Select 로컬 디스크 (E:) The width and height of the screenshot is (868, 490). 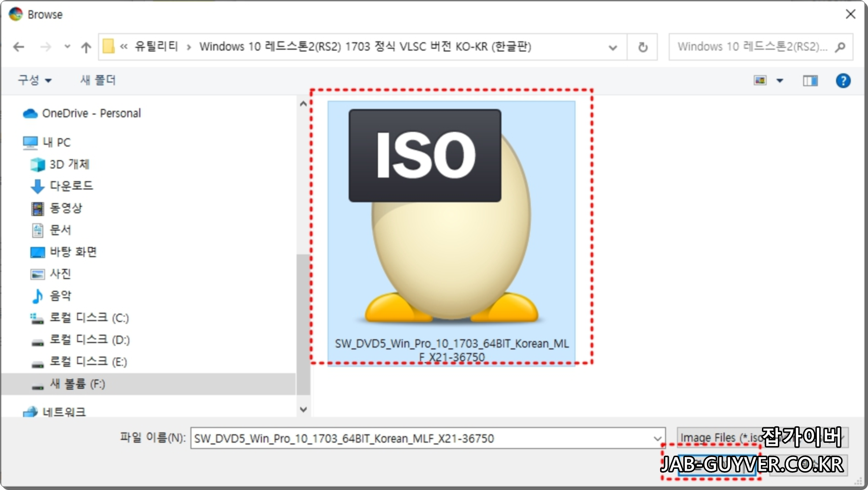(x=79, y=361)
